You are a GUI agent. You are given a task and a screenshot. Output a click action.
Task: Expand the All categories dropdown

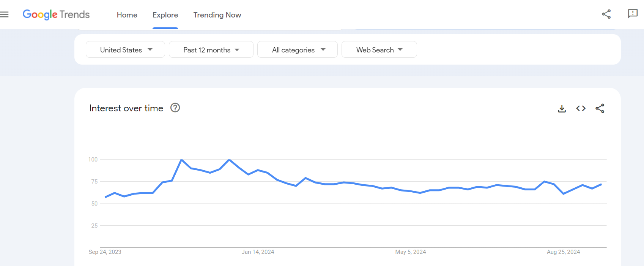click(298, 50)
